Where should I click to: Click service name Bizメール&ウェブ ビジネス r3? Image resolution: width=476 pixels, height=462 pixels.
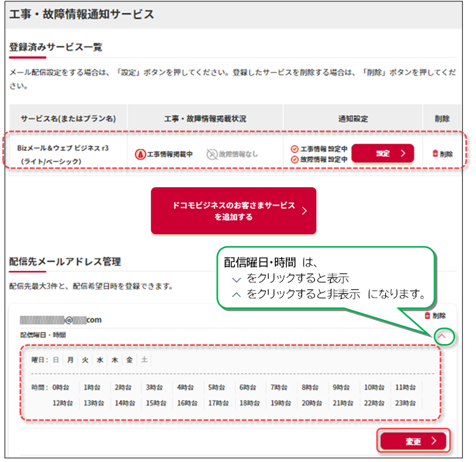(63, 148)
